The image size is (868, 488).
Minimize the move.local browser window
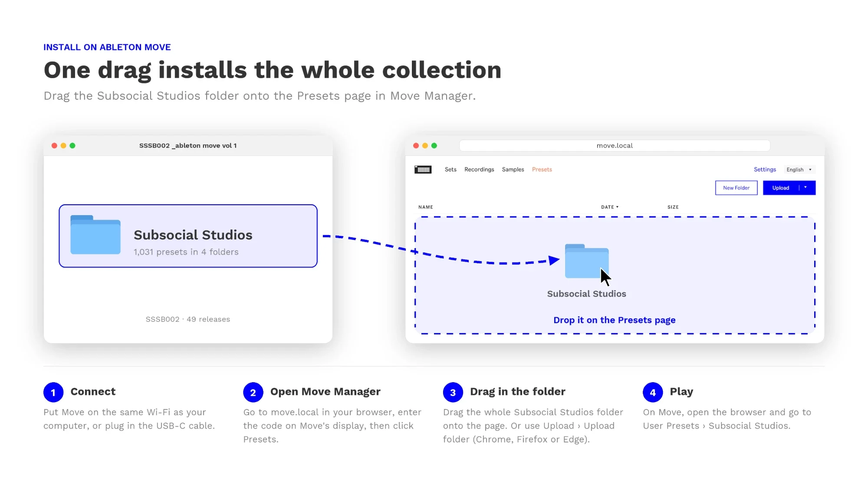(x=425, y=146)
